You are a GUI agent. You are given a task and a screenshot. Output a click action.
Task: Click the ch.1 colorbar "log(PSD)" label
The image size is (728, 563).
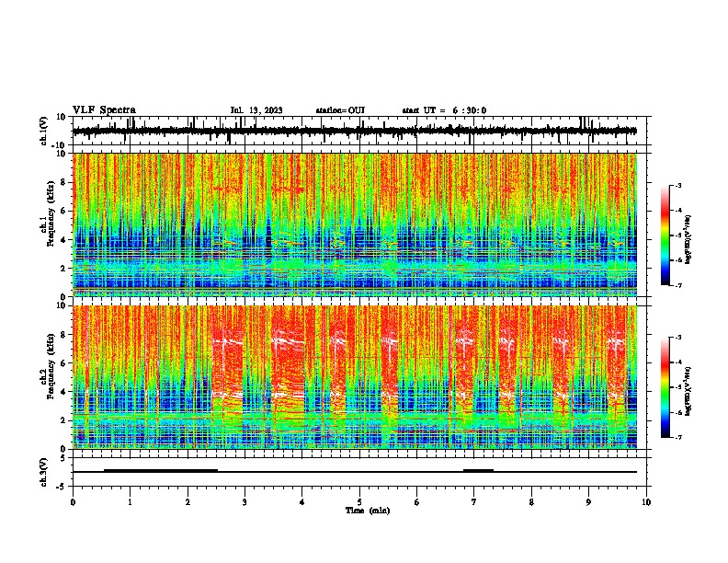tap(688, 240)
